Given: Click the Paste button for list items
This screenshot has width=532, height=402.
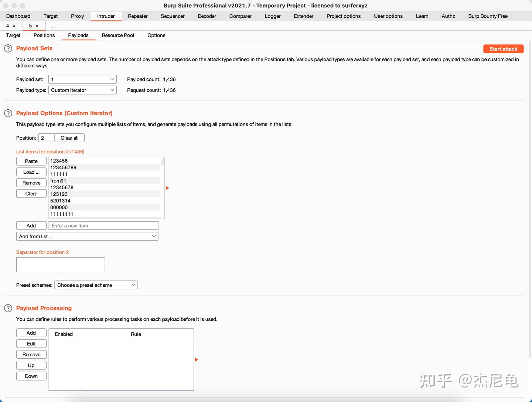Looking at the screenshot, I should [x=31, y=161].
